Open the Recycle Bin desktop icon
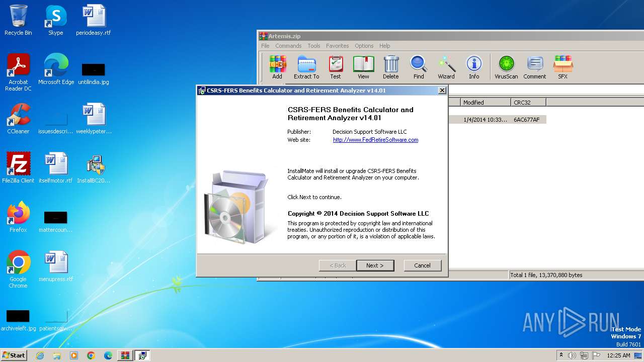The height and width of the screenshot is (362, 644). (18, 20)
